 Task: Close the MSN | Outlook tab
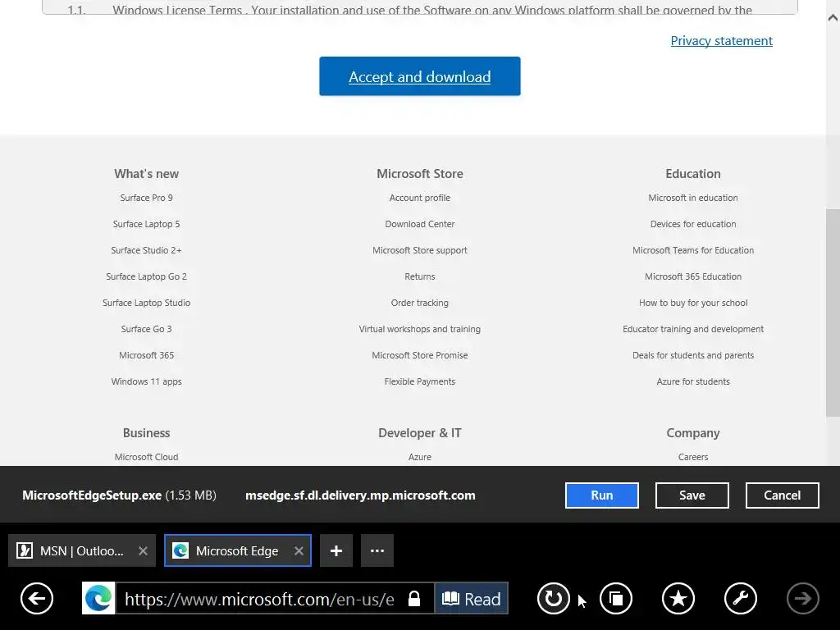coord(143,550)
